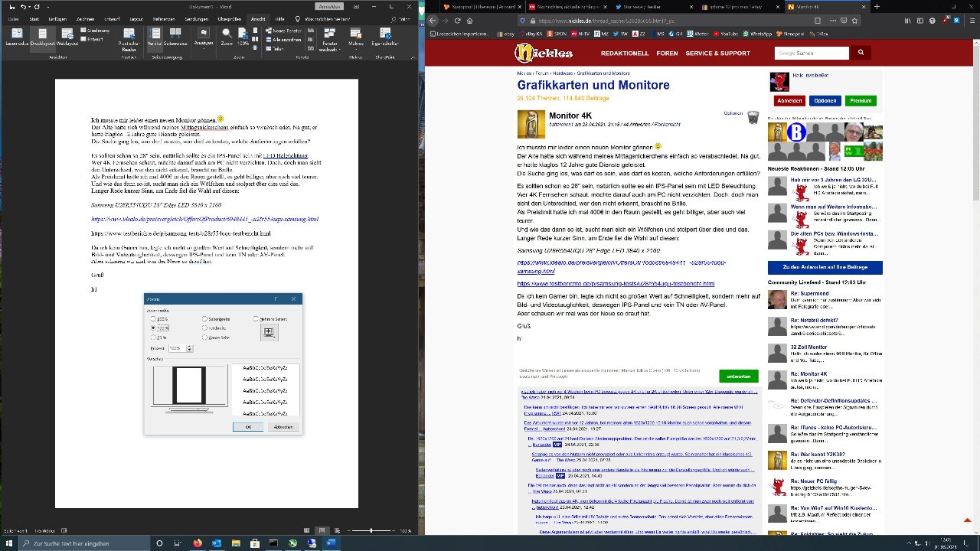
Task: Toggle the Gliederung checkbox in ribbon
Action: click(x=95, y=31)
